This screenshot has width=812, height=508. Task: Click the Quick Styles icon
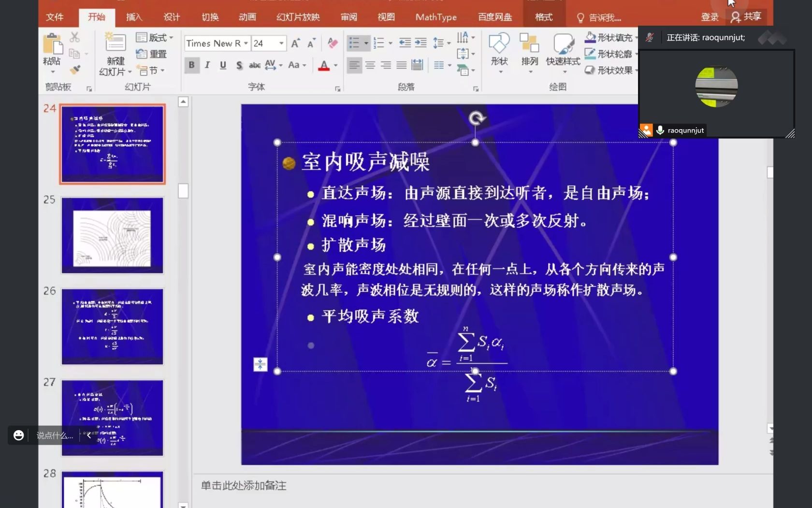pos(563,44)
